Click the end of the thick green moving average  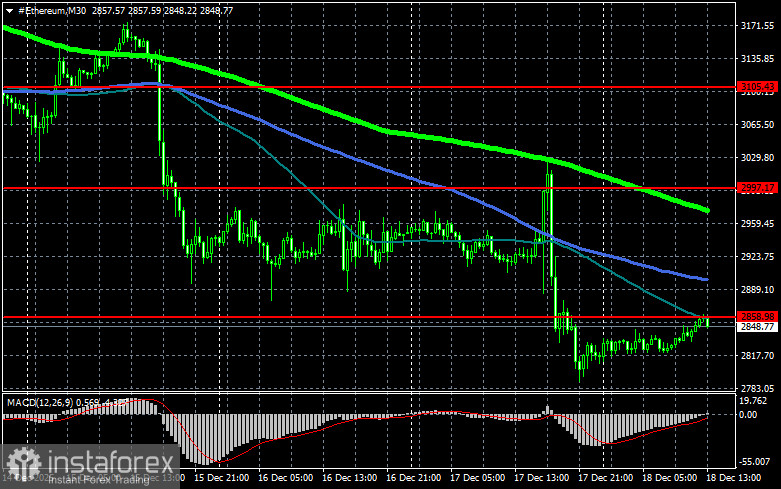(706, 211)
